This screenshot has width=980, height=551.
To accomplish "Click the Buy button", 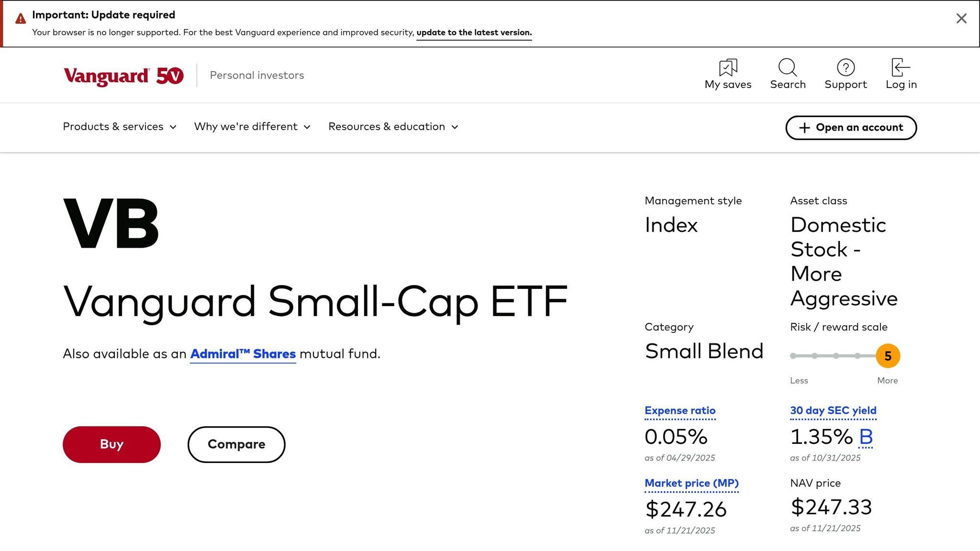I will tap(111, 444).
